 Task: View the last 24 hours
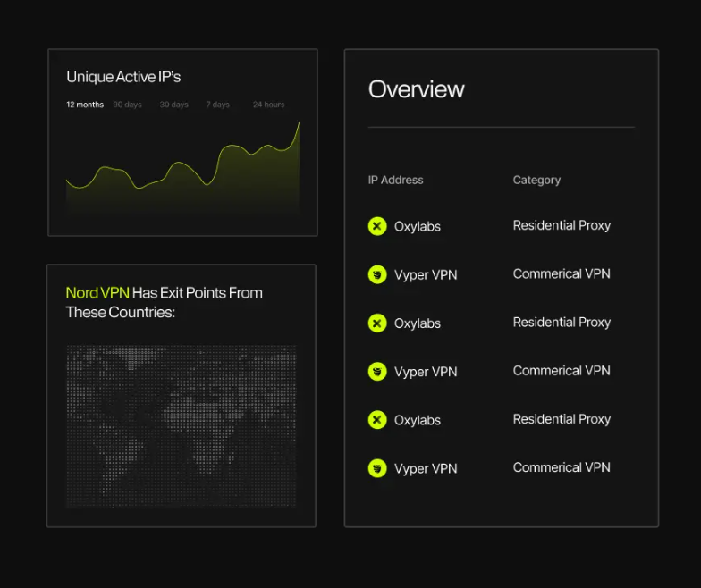point(268,105)
